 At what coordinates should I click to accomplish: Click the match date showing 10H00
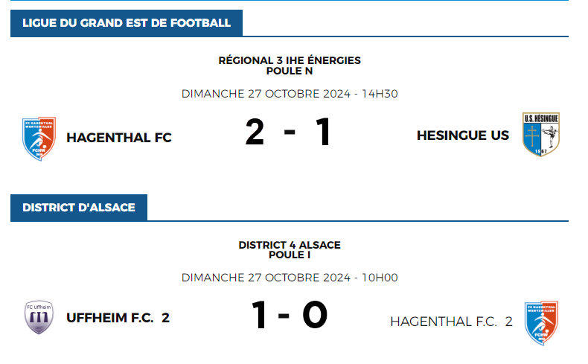point(290,278)
